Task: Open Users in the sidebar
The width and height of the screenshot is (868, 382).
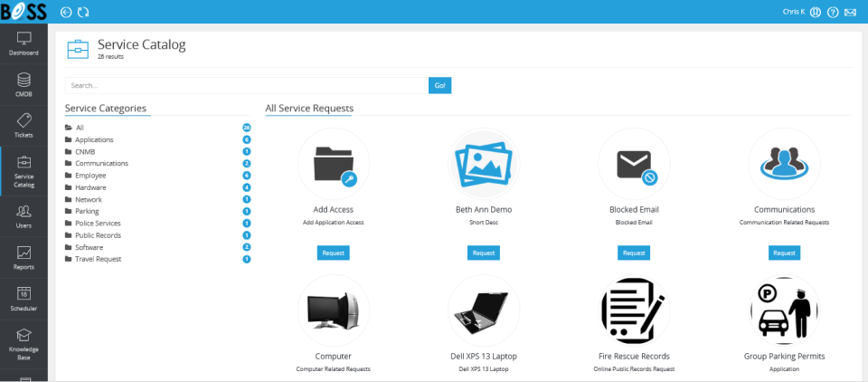Action: point(24,216)
